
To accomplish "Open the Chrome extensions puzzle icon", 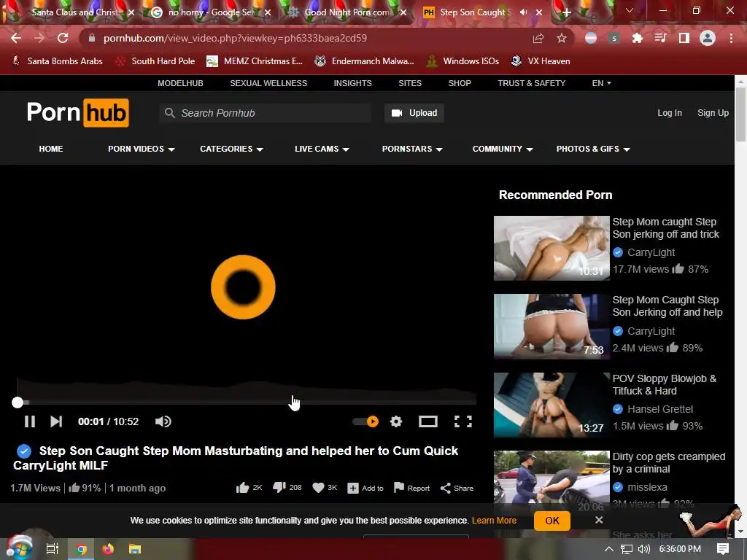I will click(637, 38).
